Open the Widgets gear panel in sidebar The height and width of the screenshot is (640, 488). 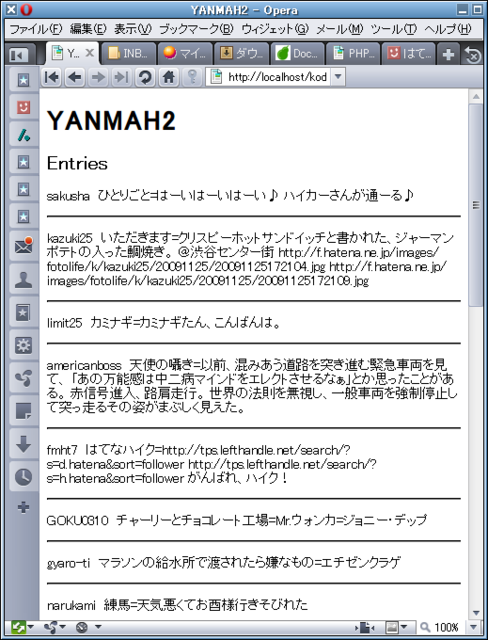(23, 345)
